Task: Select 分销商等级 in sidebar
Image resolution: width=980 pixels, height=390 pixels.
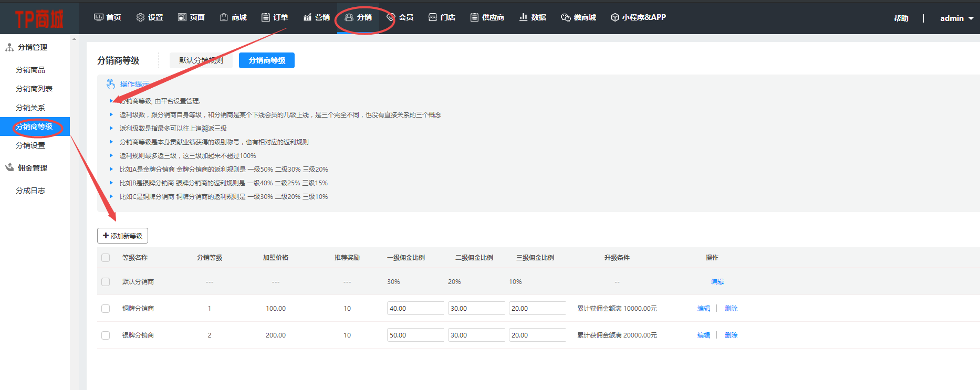Action: [35, 127]
